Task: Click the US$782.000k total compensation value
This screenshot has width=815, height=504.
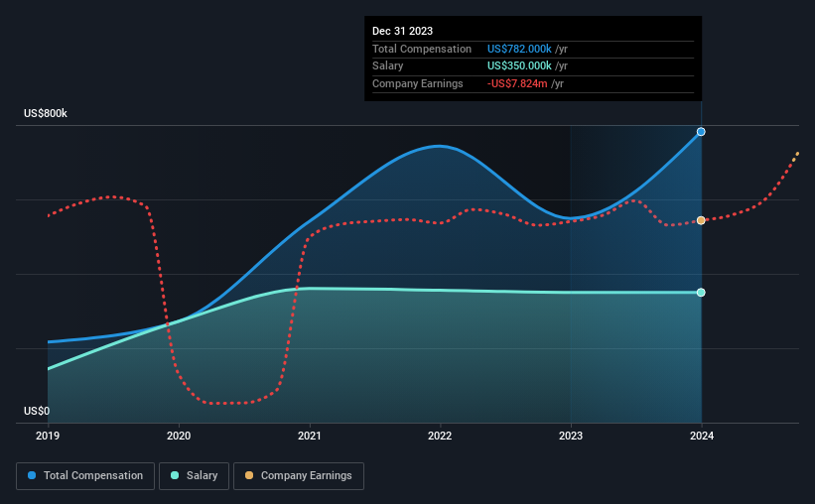Action: (x=519, y=49)
